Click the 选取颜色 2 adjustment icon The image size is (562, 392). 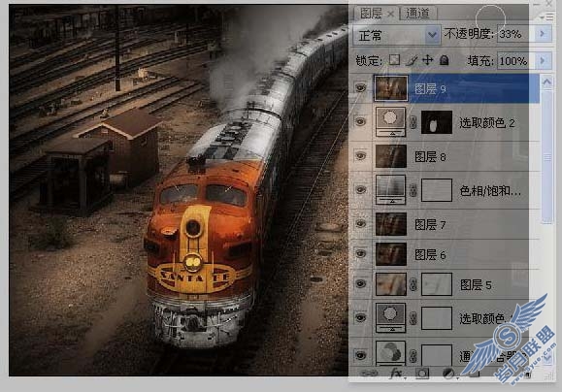[x=390, y=122]
